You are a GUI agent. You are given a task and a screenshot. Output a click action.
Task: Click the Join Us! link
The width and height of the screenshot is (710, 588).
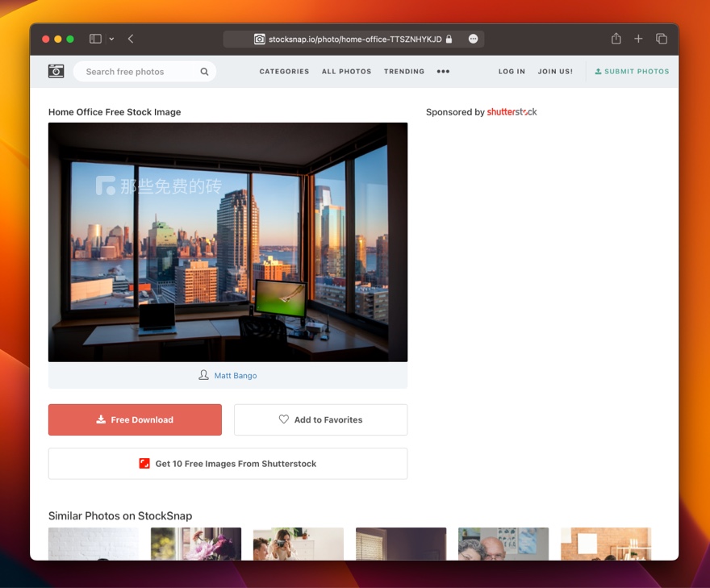tap(555, 72)
